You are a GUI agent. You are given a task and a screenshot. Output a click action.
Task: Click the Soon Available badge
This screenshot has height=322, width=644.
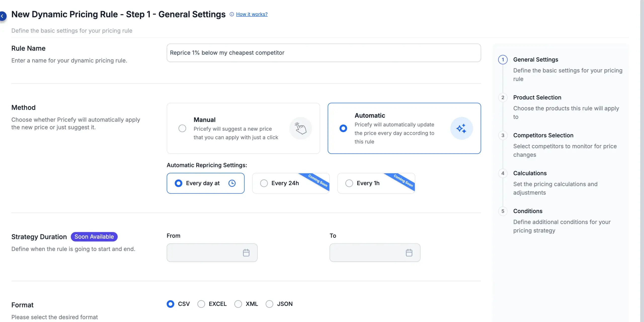pyautogui.click(x=94, y=237)
